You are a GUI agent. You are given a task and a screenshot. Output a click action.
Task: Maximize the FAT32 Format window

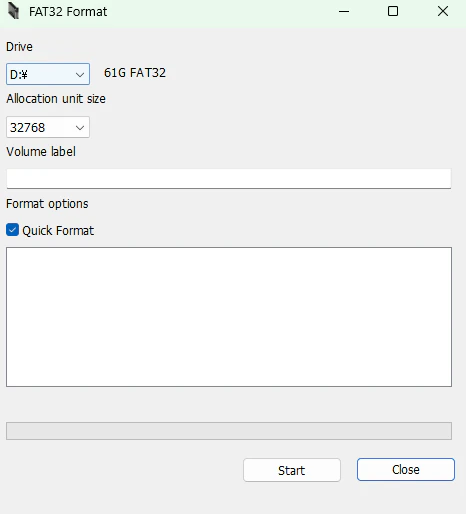(x=393, y=12)
